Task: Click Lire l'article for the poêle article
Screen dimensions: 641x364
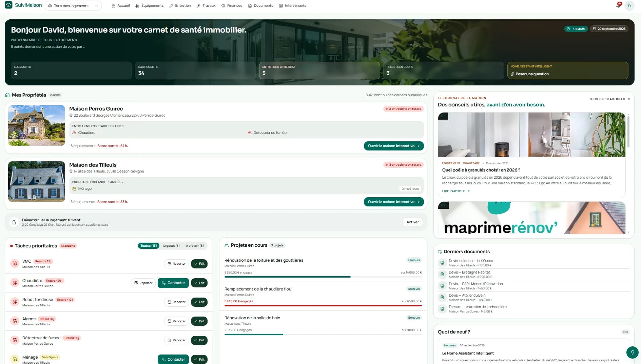Action: (456, 191)
